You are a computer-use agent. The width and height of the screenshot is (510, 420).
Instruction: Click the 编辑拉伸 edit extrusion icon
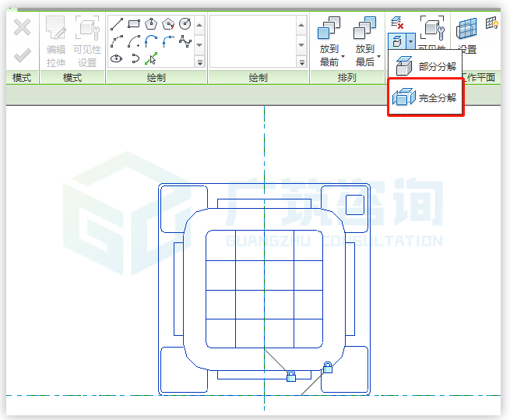[x=55, y=28]
